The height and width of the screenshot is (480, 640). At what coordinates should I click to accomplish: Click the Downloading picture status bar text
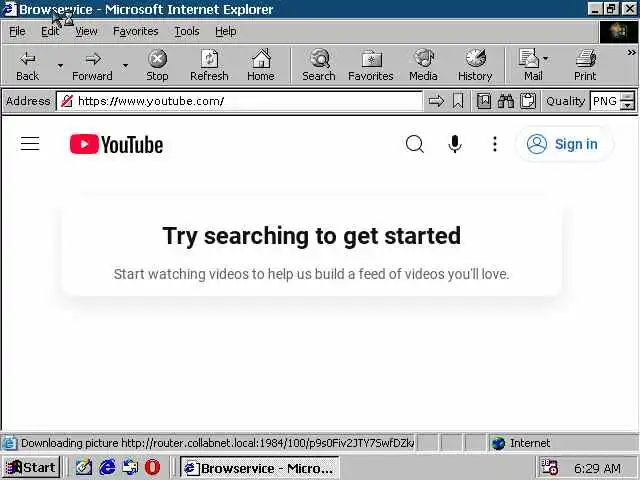218,443
